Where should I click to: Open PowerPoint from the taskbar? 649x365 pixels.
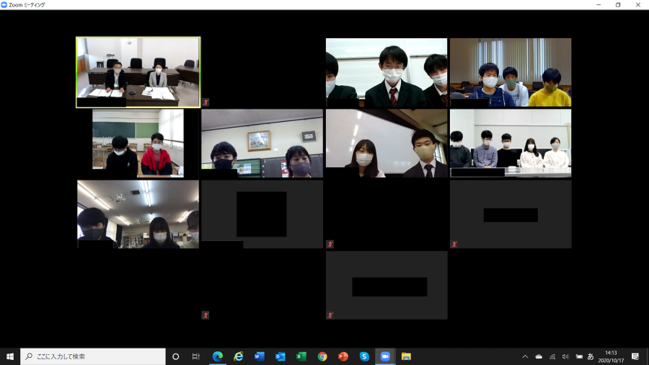(x=343, y=356)
